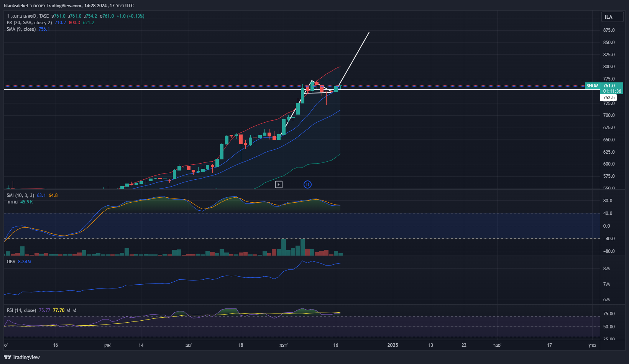Click the 14 date label on time axis

click(141, 345)
